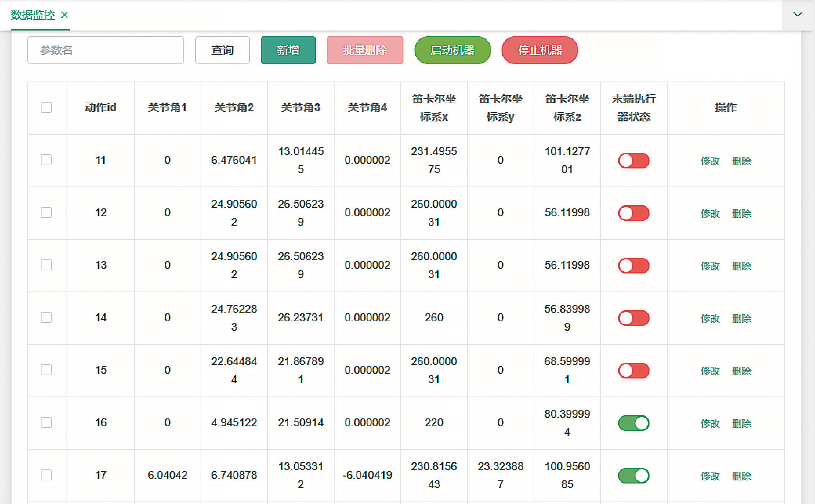Expand the tab list chevron at top right
The image size is (815, 504).
click(798, 14)
